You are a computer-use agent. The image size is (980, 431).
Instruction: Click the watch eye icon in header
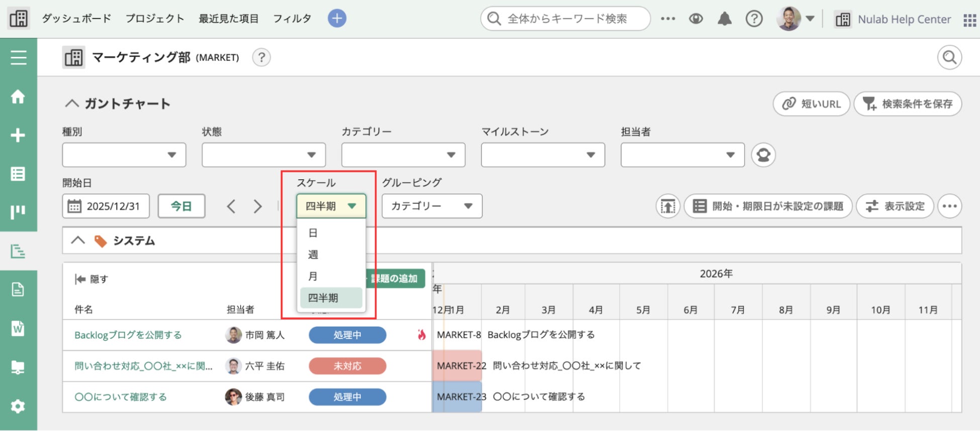[696, 19]
